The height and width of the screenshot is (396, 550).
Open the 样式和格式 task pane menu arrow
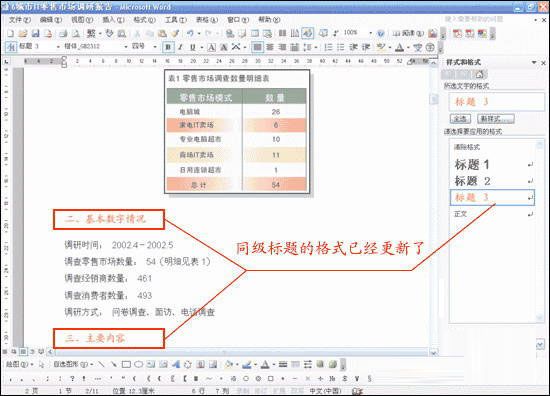(x=534, y=62)
